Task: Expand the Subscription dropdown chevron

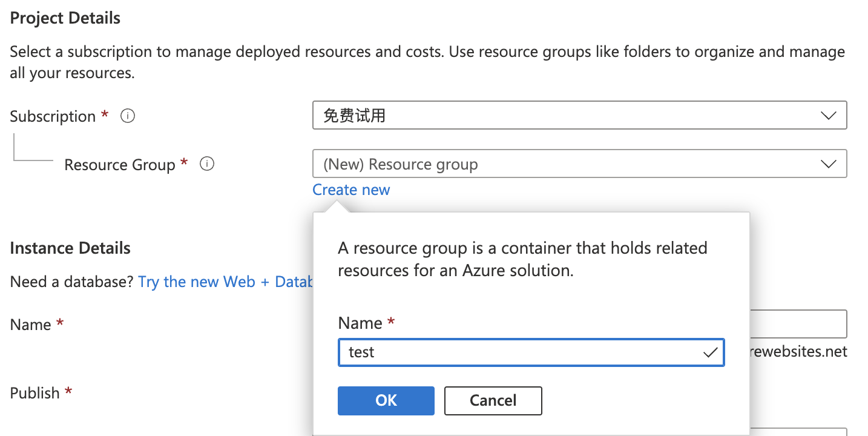Action: pyautogui.click(x=828, y=116)
